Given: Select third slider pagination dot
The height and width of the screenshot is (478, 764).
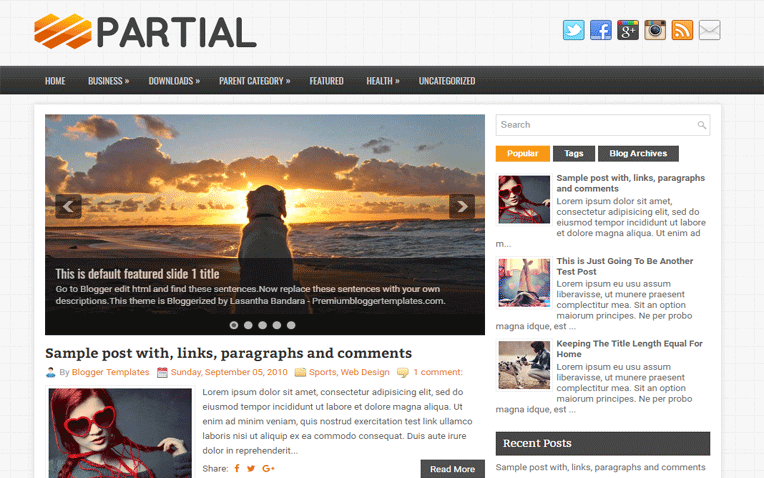Looking at the screenshot, I should point(263,325).
